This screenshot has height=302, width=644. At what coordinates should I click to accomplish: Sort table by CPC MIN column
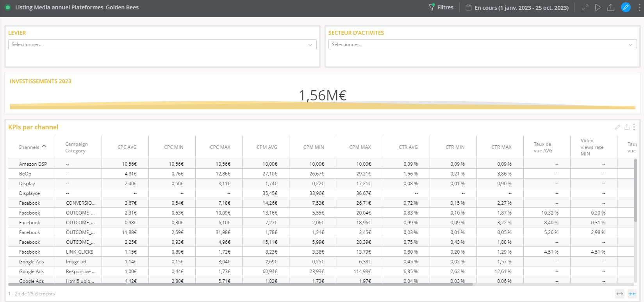[174, 147]
